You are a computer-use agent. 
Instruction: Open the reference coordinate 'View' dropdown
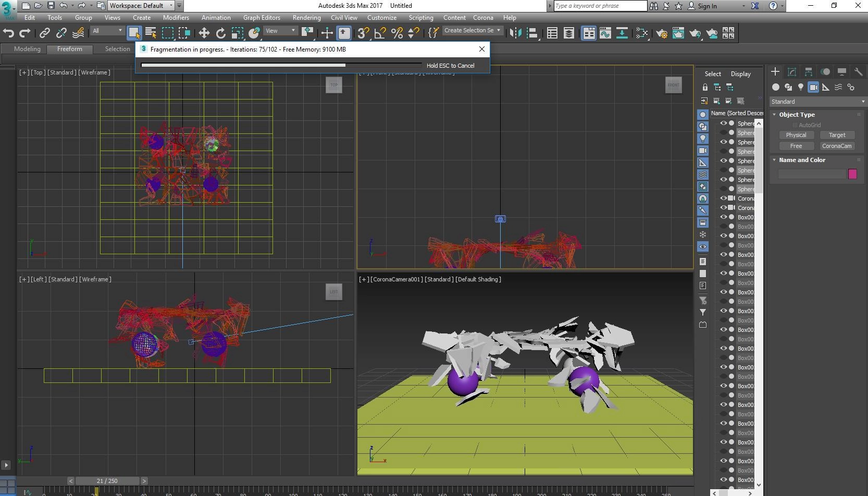coord(280,31)
